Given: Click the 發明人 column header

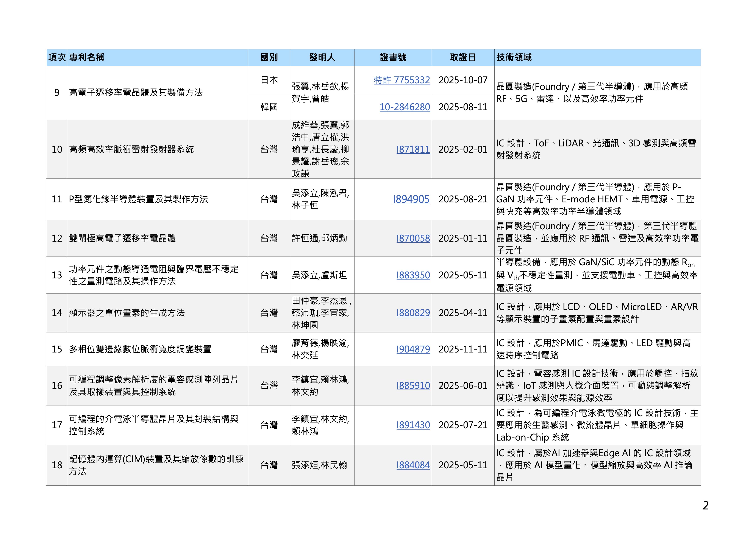Looking at the screenshot, I should coord(322,57).
